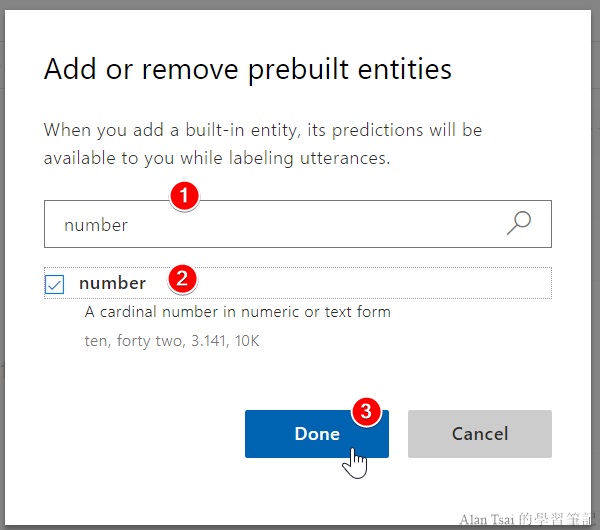Toggle the checkmark beside number

[x=55, y=285]
